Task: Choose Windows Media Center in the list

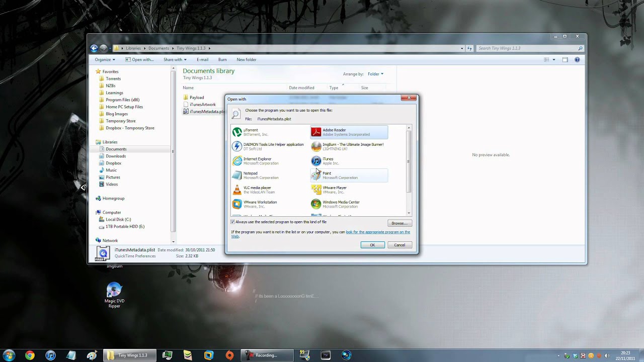Action: coord(349,204)
